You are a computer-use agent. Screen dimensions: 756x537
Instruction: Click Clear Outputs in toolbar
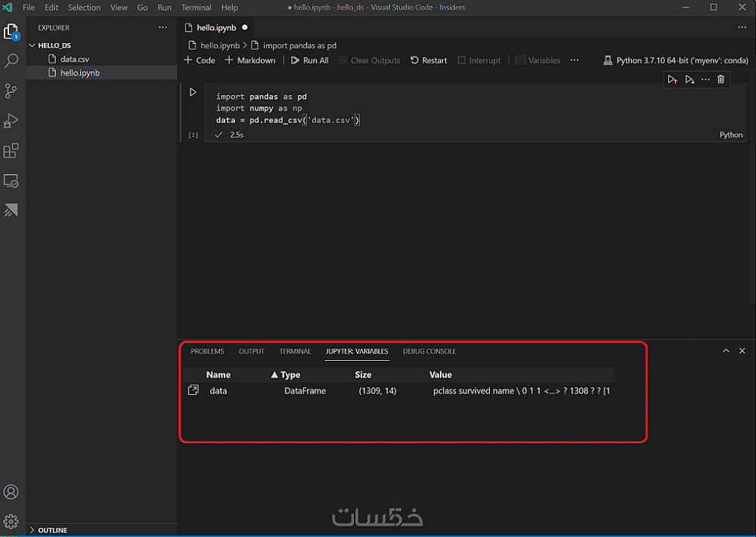pyautogui.click(x=370, y=61)
